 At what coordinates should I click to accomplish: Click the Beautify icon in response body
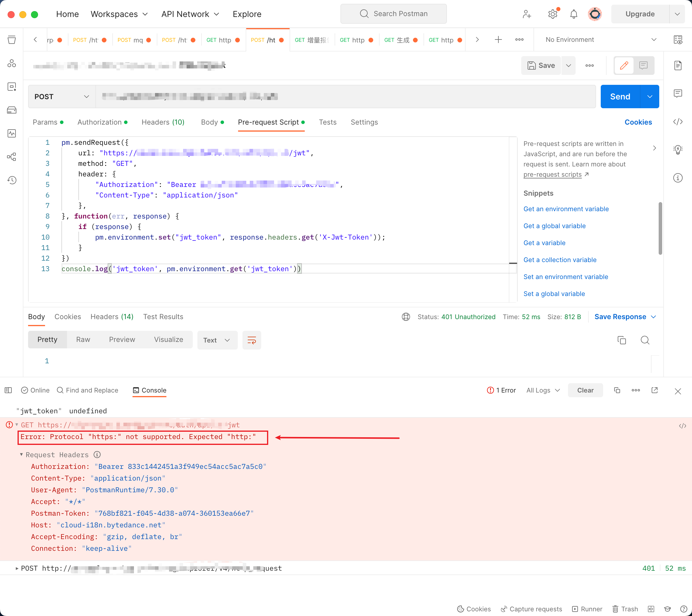pos(252,340)
